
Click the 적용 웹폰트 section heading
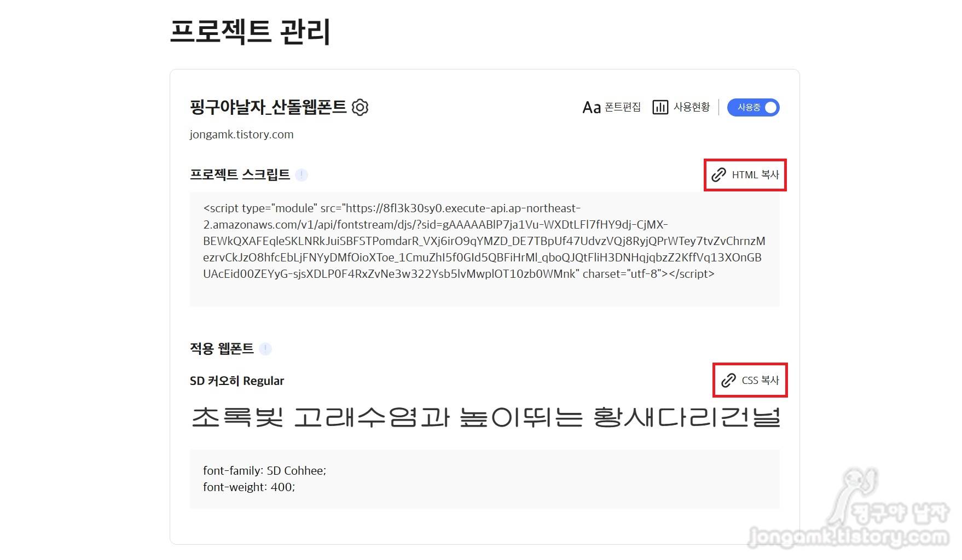[222, 348]
